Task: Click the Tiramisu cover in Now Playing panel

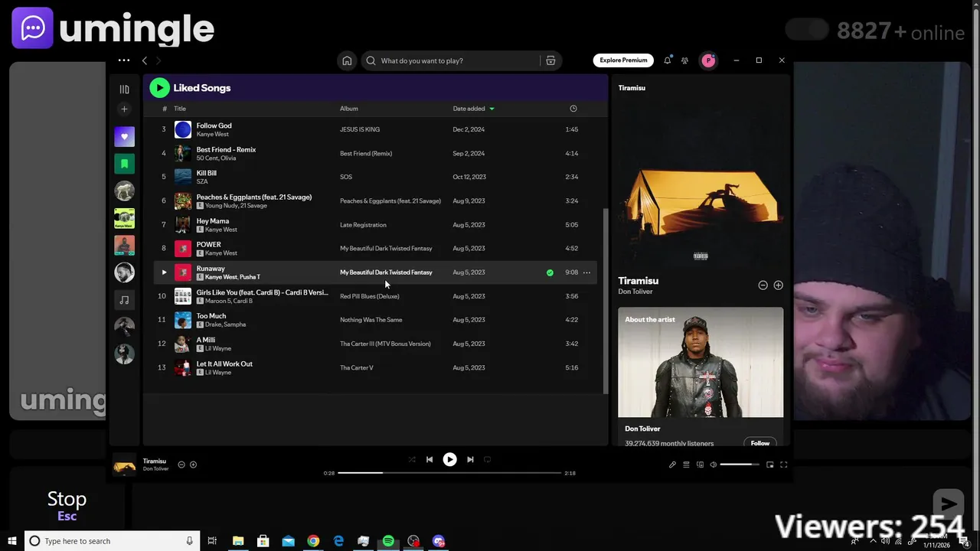Action: (x=701, y=184)
